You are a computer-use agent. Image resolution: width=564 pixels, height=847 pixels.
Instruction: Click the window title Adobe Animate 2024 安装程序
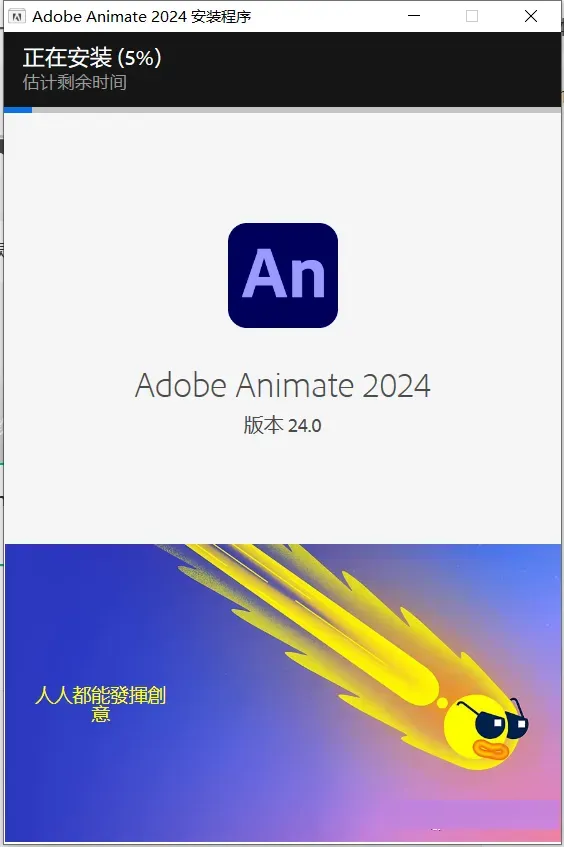[x=142, y=17]
